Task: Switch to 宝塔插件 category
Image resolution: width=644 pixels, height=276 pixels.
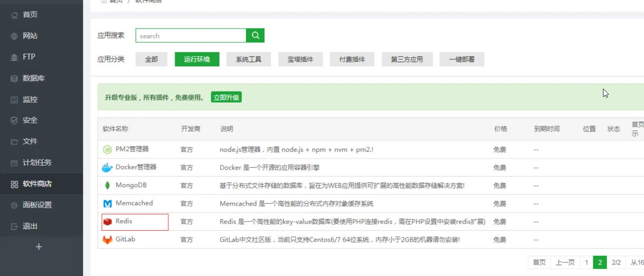Action: click(300, 59)
